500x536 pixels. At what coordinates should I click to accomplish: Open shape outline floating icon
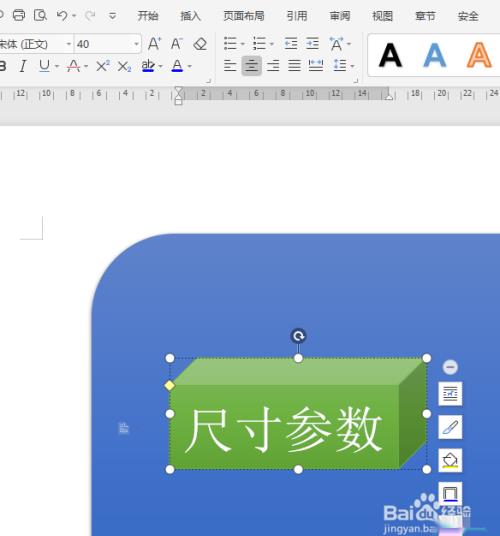(x=450, y=494)
